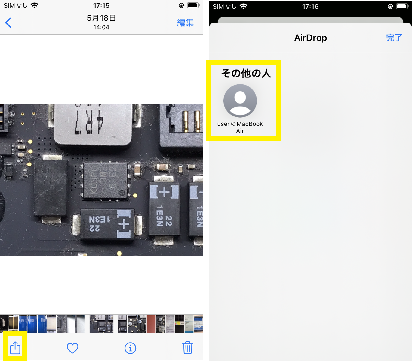Tap the share icon in Photos toolbar
The image size is (413, 362).
click(x=15, y=347)
